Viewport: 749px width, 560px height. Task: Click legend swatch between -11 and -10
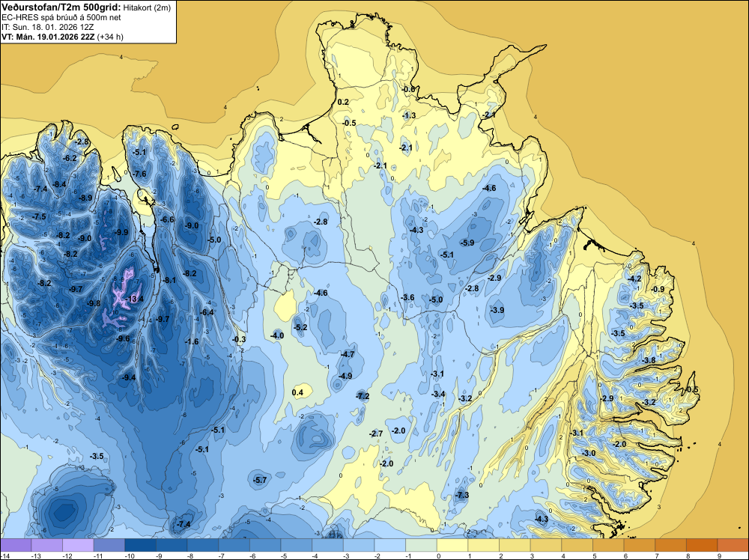point(109,545)
